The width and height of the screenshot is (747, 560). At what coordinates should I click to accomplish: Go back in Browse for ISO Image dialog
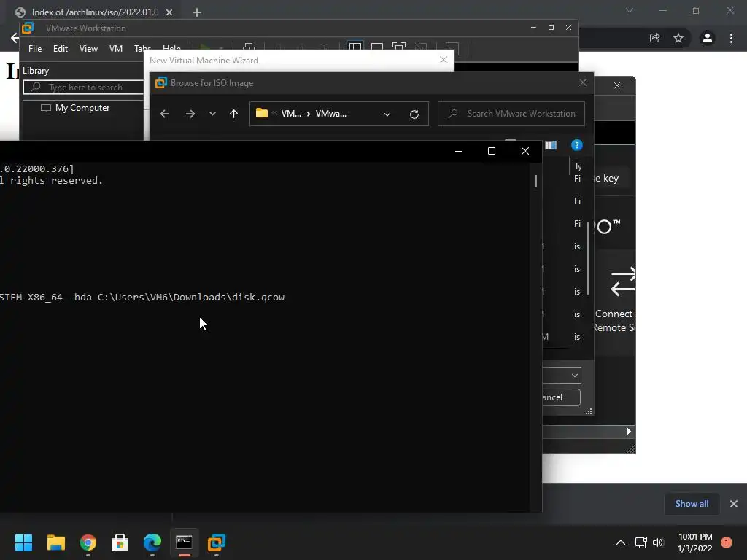coord(165,114)
